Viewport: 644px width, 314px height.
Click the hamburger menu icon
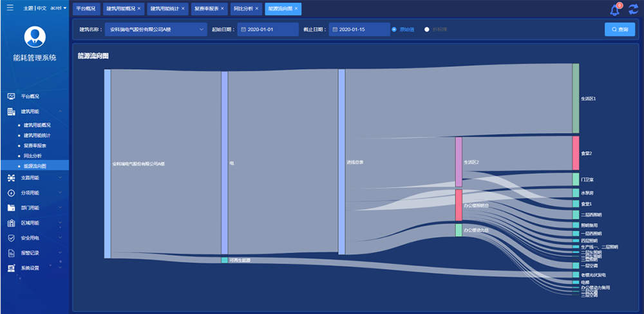(10, 8)
